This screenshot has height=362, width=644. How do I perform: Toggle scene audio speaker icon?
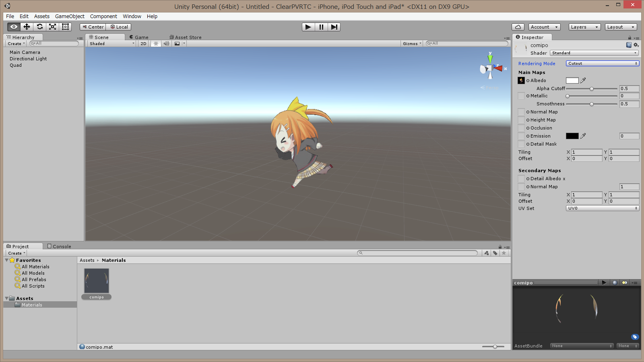click(x=166, y=43)
